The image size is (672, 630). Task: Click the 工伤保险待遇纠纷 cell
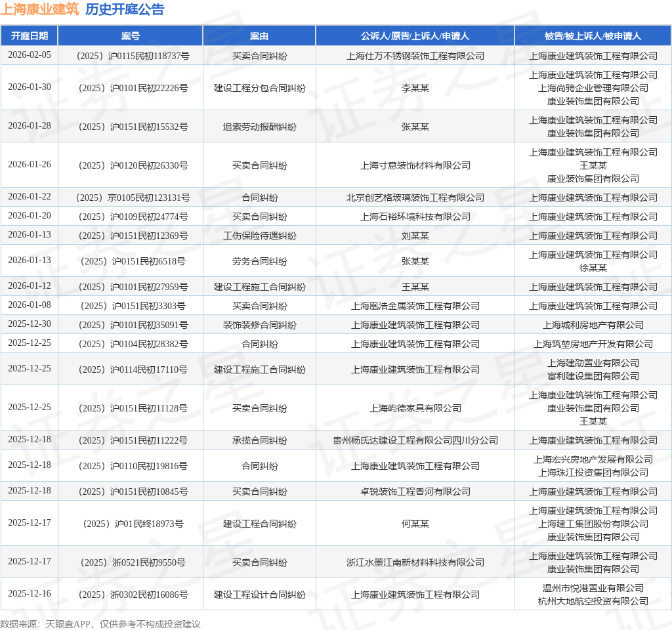tap(259, 236)
